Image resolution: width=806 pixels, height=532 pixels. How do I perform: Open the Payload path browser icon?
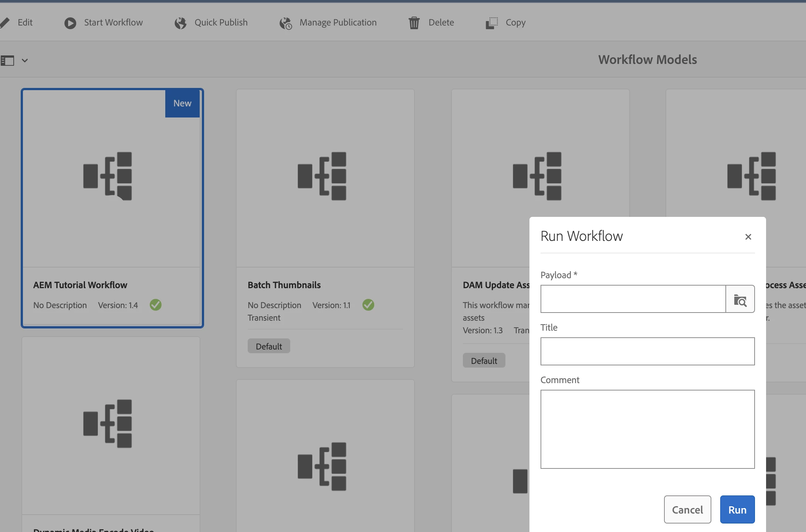pos(740,299)
